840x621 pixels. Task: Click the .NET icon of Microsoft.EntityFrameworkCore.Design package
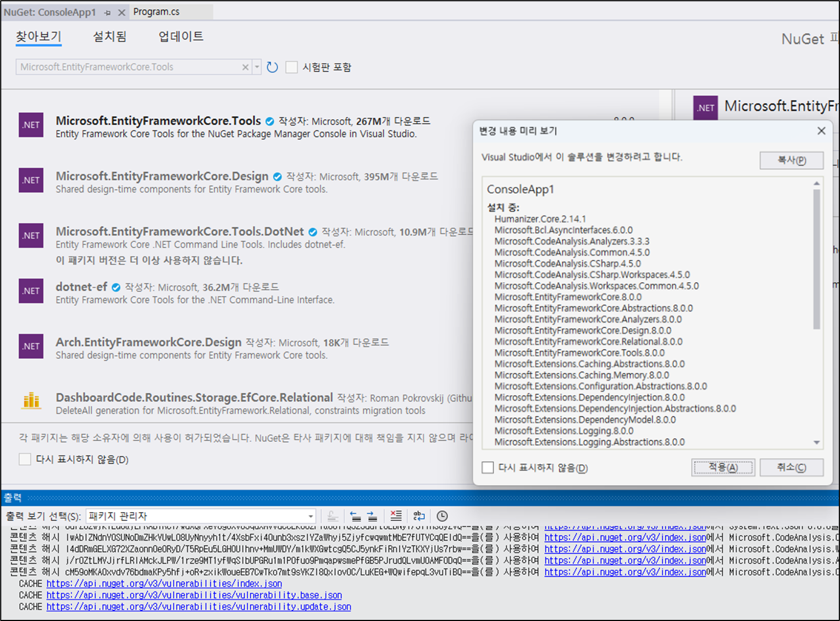(31, 180)
